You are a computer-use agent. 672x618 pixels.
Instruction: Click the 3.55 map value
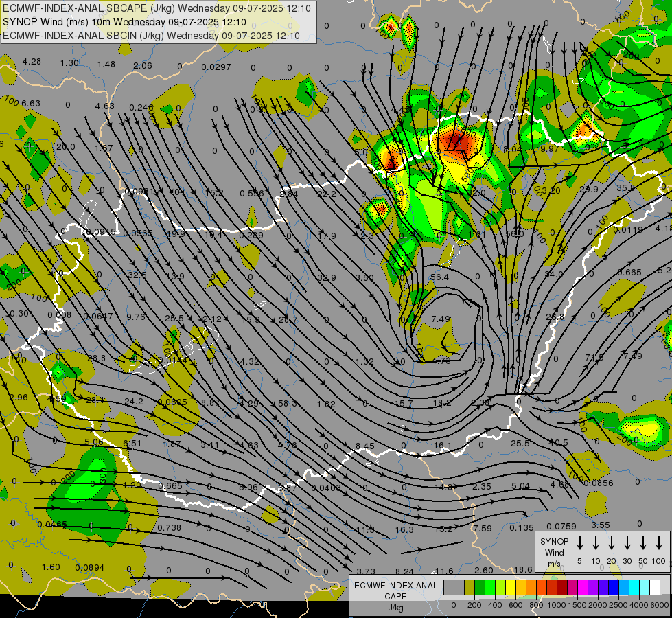coord(601,525)
